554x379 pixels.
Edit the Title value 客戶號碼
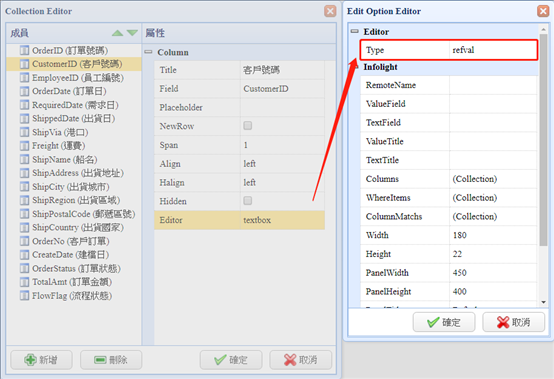(x=282, y=70)
